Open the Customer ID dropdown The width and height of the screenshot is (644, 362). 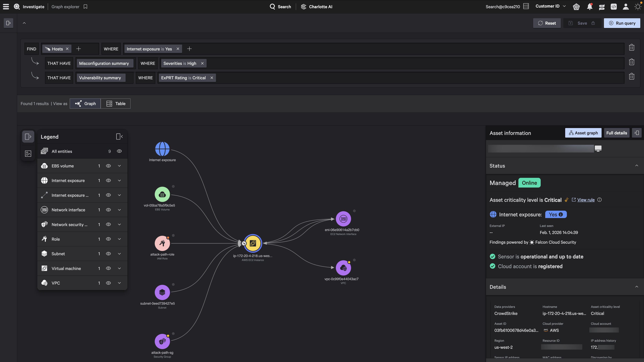click(550, 6)
